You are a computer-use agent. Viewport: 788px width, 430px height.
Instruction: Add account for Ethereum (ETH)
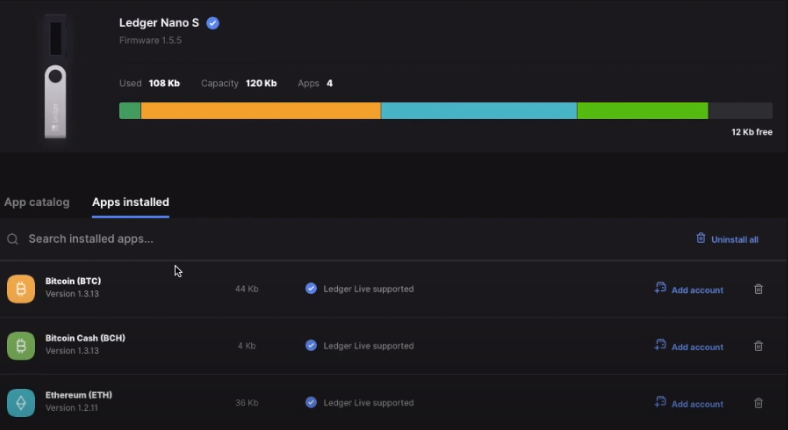689,403
